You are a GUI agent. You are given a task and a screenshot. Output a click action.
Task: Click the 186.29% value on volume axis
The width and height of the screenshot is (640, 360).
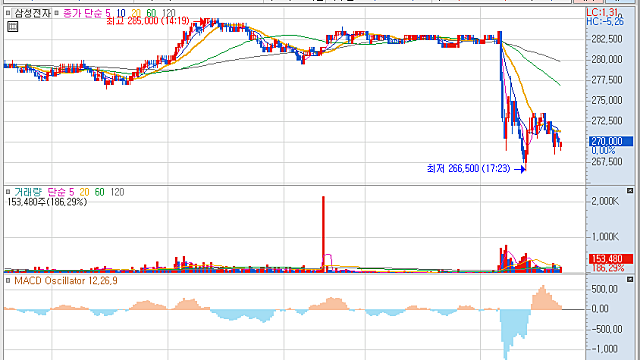tap(608, 268)
